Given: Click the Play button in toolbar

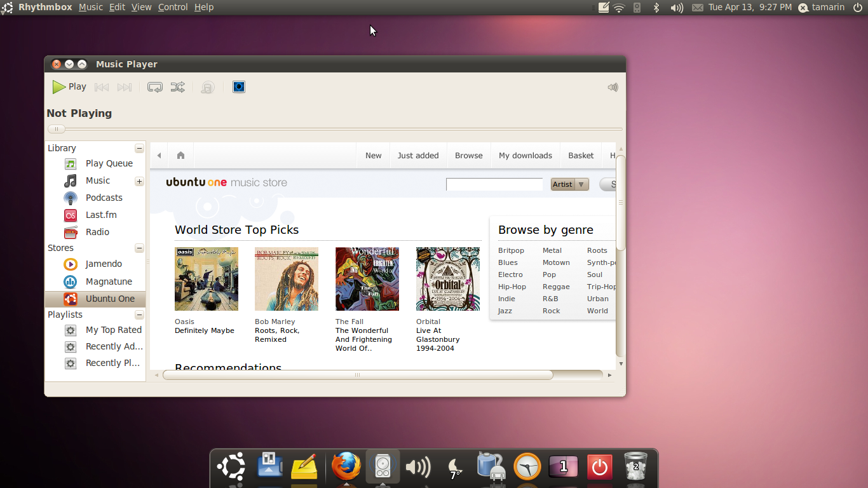Looking at the screenshot, I should point(69,87).
